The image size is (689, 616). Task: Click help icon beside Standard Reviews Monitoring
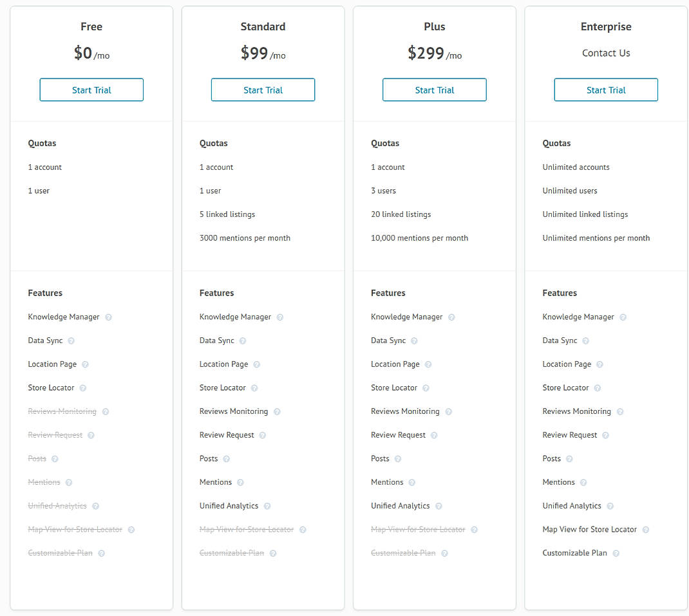point(277,412)
